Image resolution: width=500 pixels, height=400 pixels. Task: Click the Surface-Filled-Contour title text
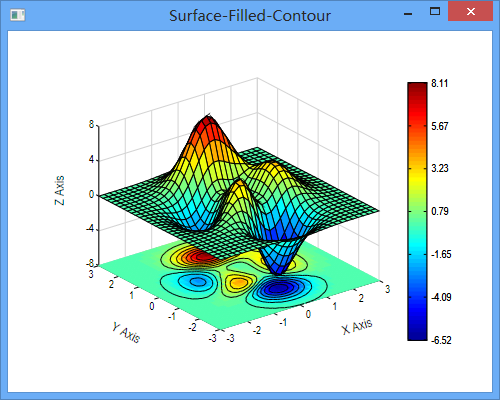(250, 16)
